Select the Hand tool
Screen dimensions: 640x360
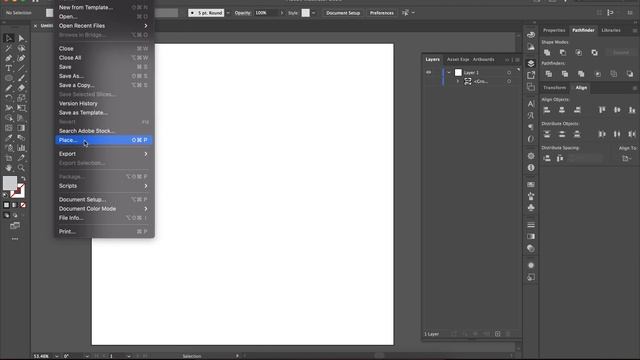[9, 168]
